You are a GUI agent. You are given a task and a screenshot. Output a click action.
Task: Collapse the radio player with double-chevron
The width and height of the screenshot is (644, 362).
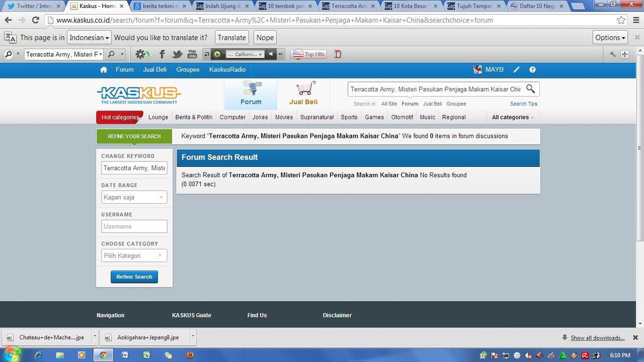pyautogui.click(x=280, y=54)
